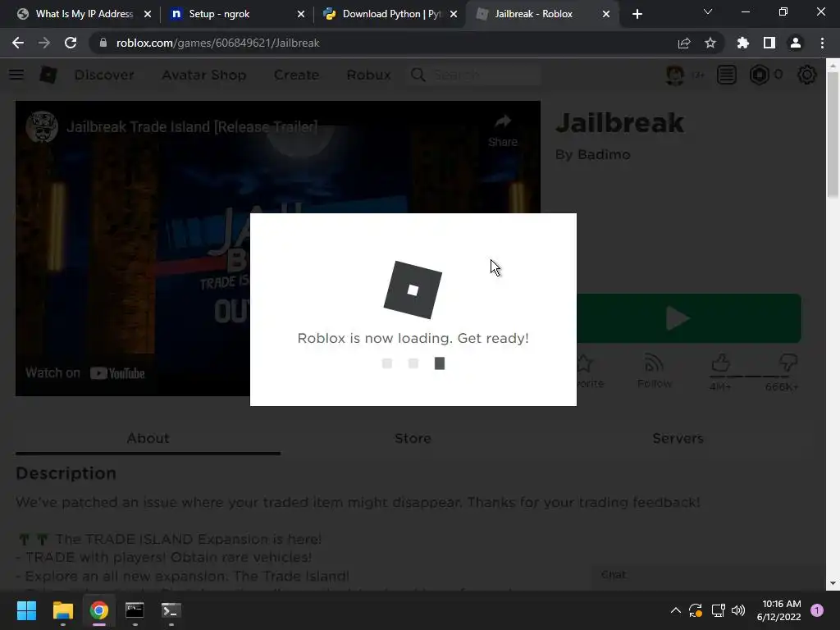Screen dimensions: 840x630
Task: Open the tab search dropdown chevron
Action: (708, 11)
